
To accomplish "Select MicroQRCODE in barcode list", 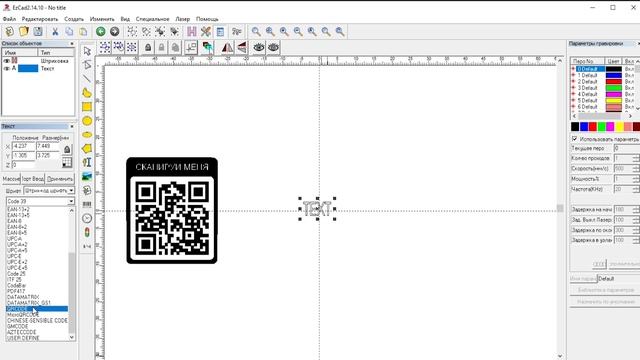I will tap(23, 315).
